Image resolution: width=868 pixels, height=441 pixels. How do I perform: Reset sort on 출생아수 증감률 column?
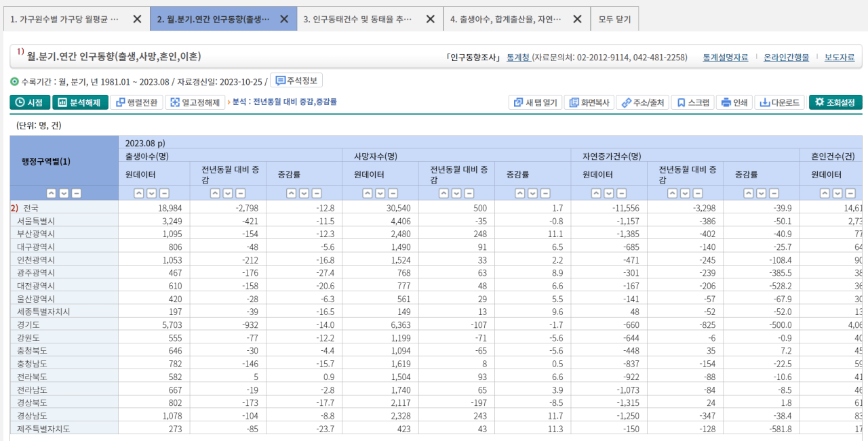tap(317, 193)
